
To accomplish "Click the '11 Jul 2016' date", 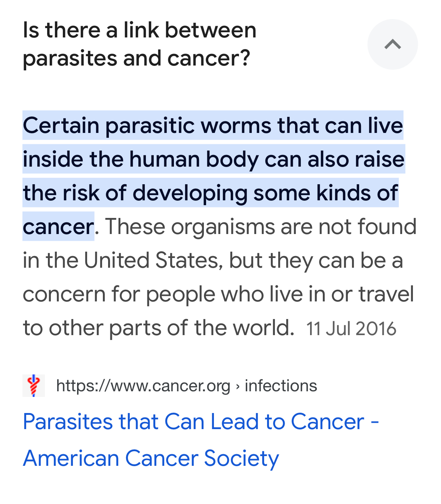I will click(x=351, y=329).
